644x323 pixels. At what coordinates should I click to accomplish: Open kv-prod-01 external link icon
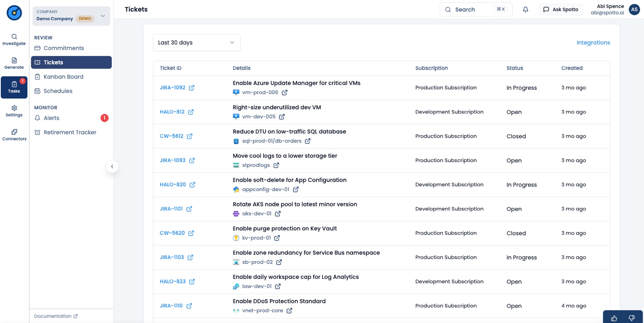point(277,238)
